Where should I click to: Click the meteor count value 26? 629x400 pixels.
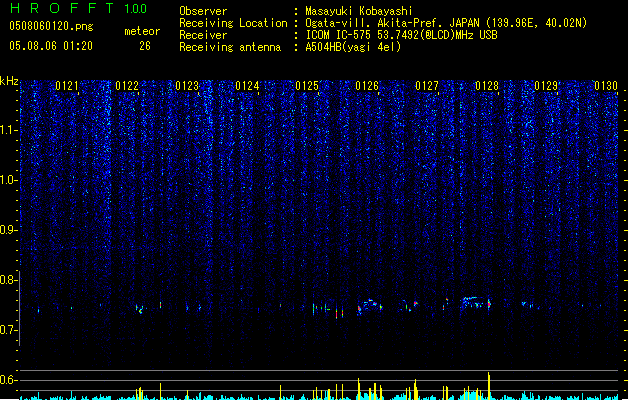pyautogui.click(x=145, y=46)
